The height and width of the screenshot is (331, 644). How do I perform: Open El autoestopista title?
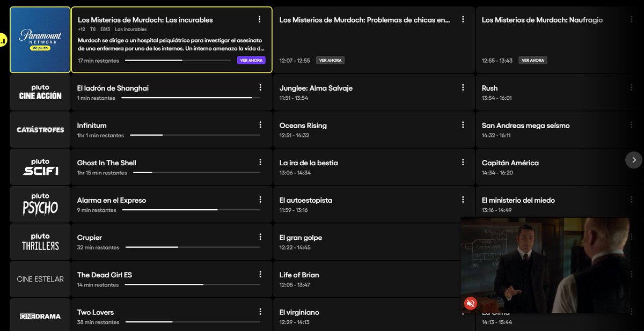306,200
